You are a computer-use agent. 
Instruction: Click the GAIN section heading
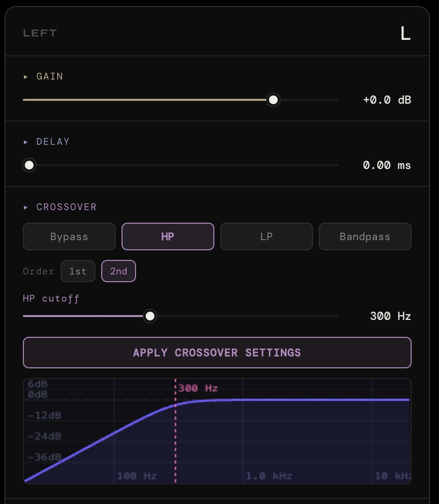[x=50, y=76]
